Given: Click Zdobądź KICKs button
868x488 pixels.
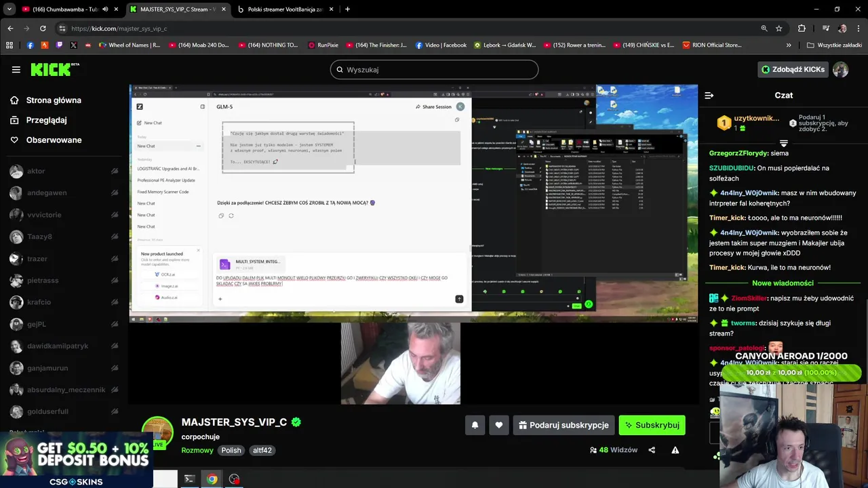Looking at the screenshot, I should coord(793,69).
